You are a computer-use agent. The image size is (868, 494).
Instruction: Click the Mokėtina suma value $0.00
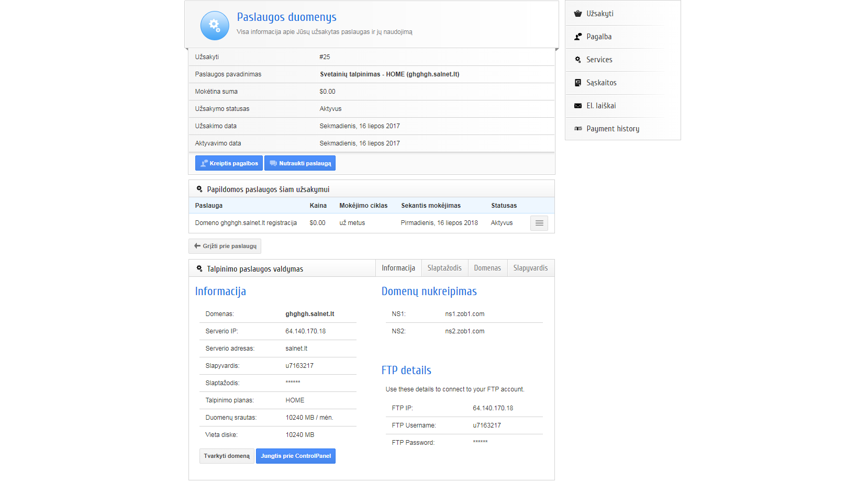pyautogui.click(x=327, y=92)
